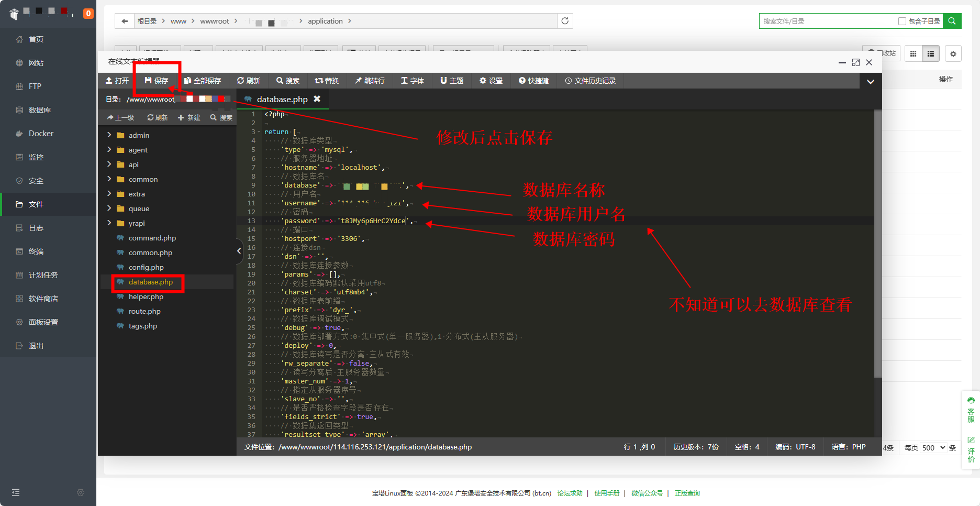
Task: Open the Theme (主题) option
Action: [452, 81]
